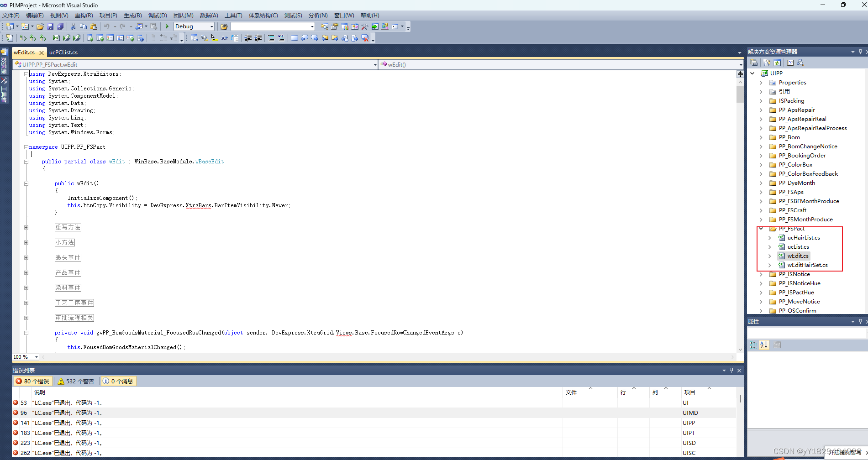Click the Navigate Backward toolbar icon

(x=139, y=26)
